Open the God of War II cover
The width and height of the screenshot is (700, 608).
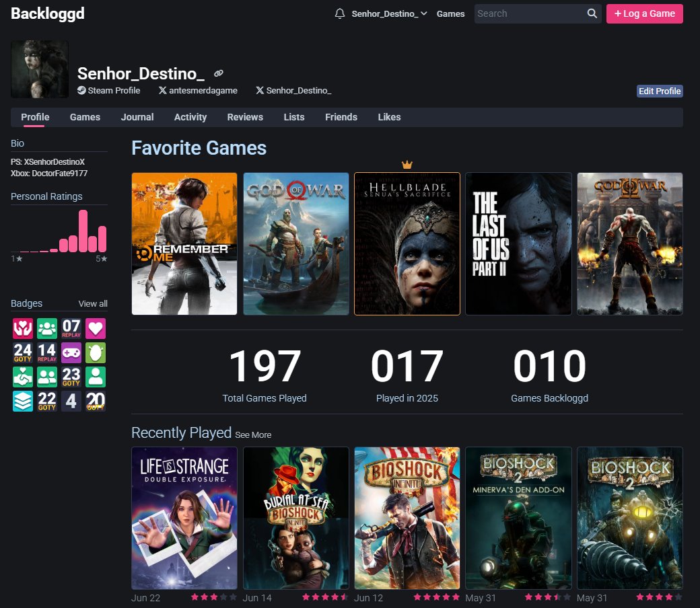[x=630, y=243]
